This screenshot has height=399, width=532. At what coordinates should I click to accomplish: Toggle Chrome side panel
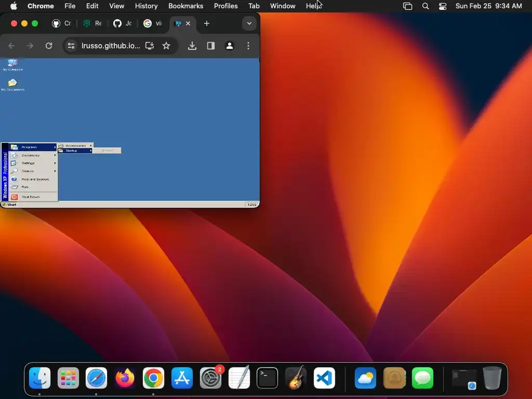pyautogui.click(x=211, y=46)
